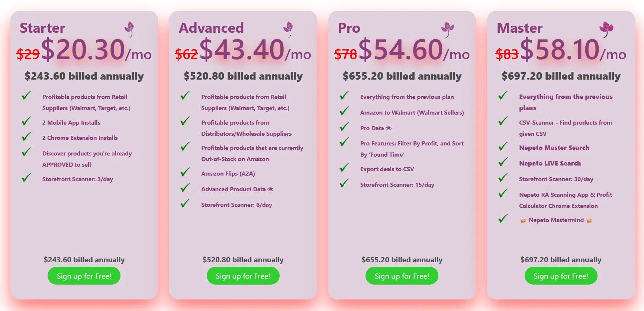Toggle the eye next to Advanced Product Data
Screen dimensions: 644x311
coord(271,189)
